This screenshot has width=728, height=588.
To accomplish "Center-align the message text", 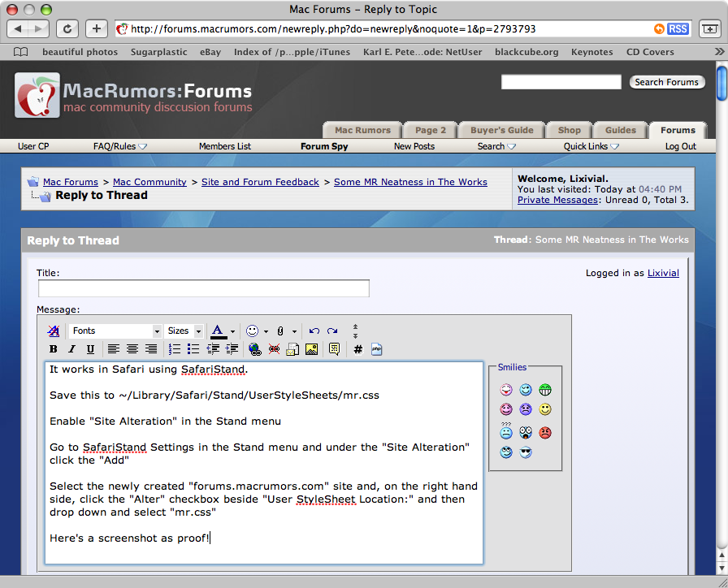I will pos(132,349).
